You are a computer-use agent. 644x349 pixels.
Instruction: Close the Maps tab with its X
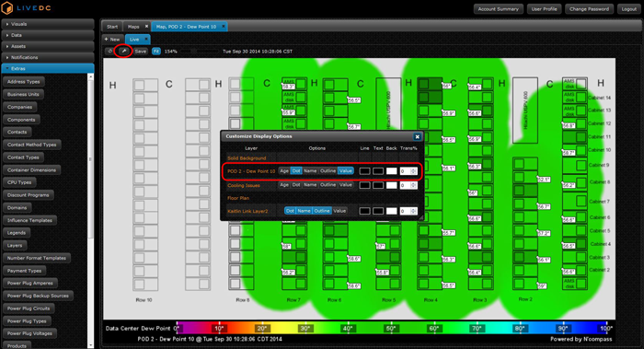click(146, 27)
